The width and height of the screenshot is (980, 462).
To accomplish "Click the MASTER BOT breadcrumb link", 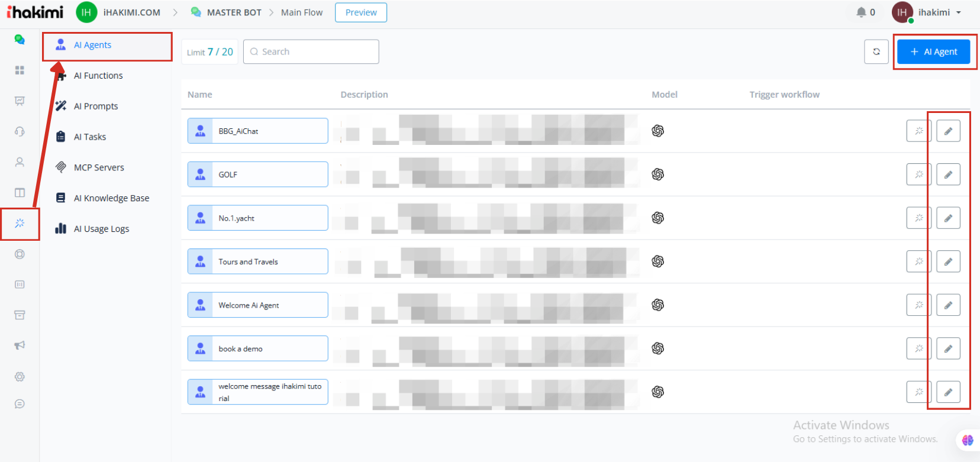I will tap(234, 12).
